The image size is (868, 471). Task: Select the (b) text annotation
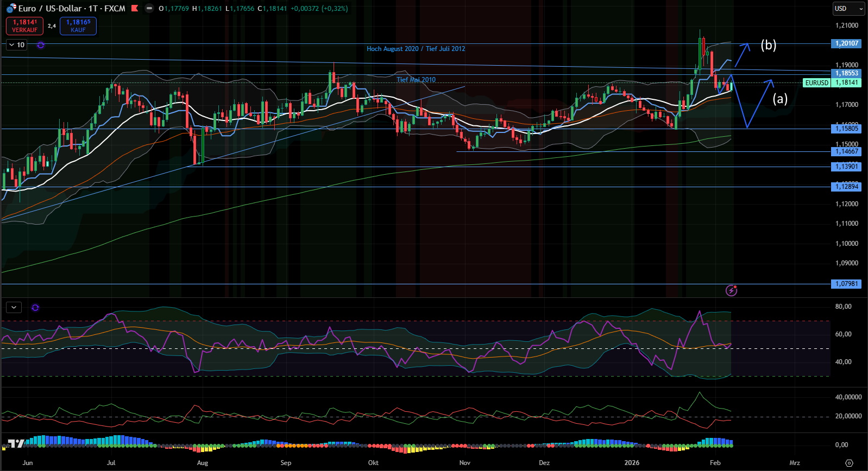pos(768,45)
